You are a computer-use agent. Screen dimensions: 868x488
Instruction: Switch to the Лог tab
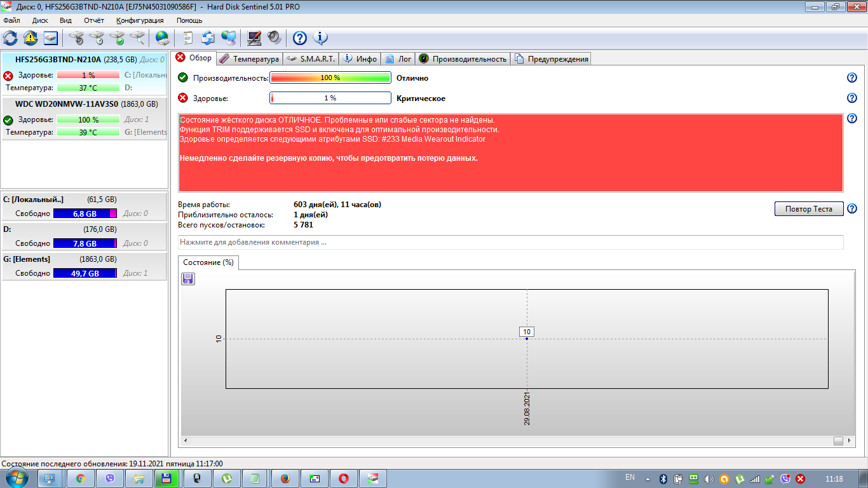coord(398,59)
